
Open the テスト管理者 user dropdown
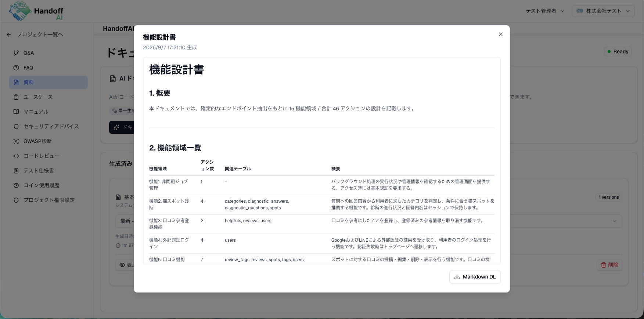545,11
